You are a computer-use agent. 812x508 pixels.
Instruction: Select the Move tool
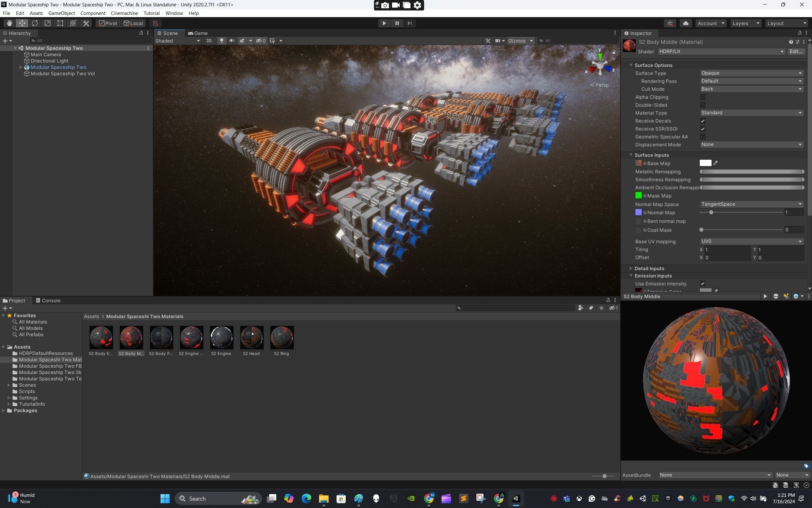pos(22,23)
